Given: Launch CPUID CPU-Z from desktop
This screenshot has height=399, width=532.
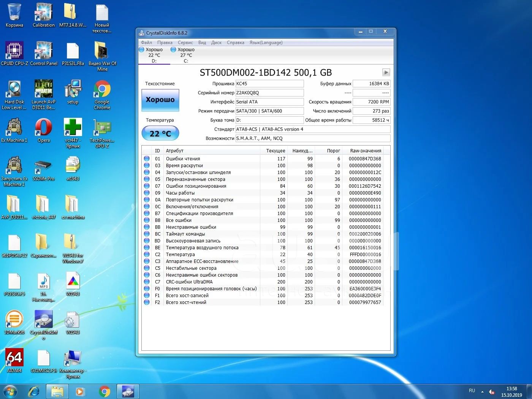Looking at the screenshot, I should tap(14, 54).
